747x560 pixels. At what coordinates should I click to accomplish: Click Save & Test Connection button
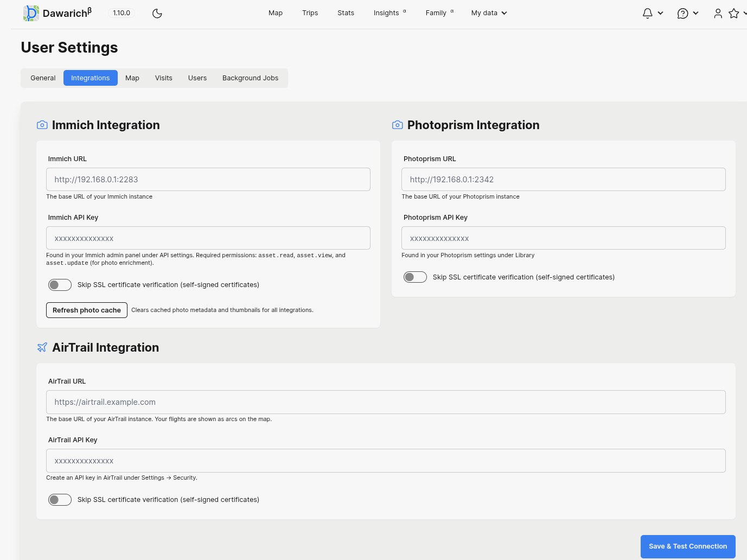pyautogui.click(x=688, y=546)
